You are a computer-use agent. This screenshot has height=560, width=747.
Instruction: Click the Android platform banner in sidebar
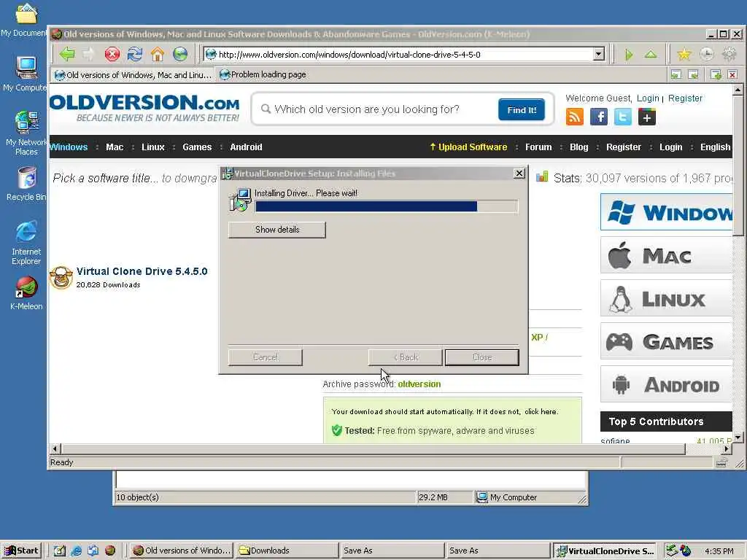(667, 384)
